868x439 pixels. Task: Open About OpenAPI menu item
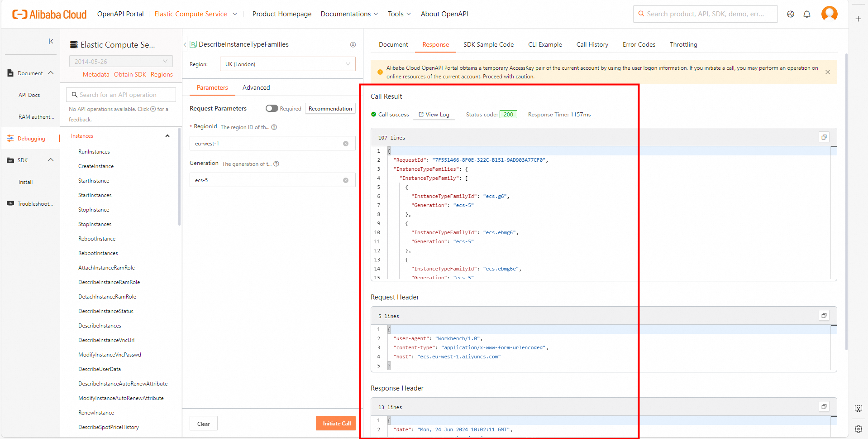(x=444, y=14)
